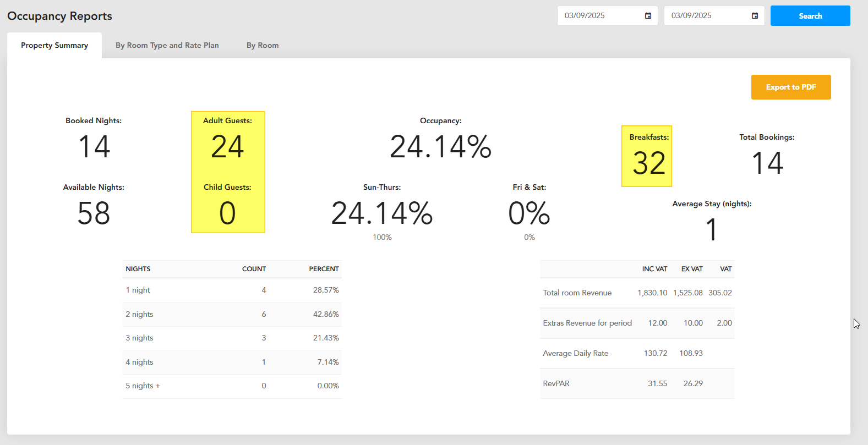Click the blue Search button
Screen dimensions: 868x445
[810, 16]
